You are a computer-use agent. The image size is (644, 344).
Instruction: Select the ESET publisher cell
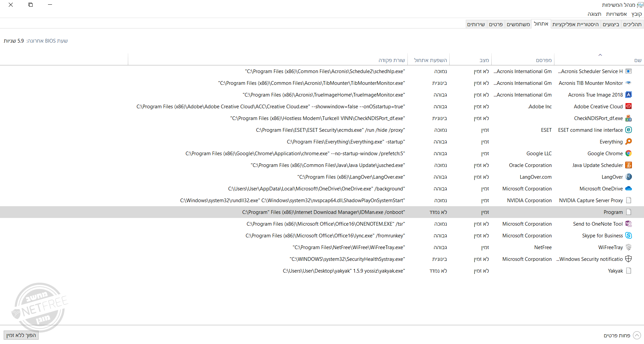(546, 130)
